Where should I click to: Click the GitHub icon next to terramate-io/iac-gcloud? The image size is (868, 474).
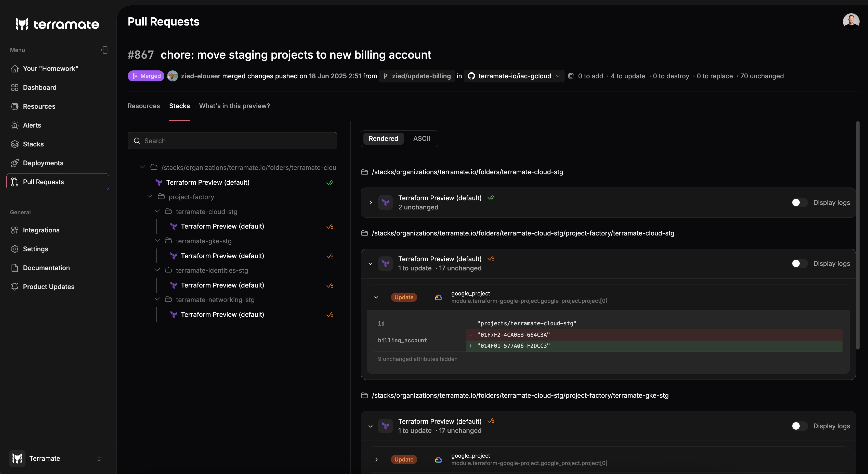[x=471, y=76]
